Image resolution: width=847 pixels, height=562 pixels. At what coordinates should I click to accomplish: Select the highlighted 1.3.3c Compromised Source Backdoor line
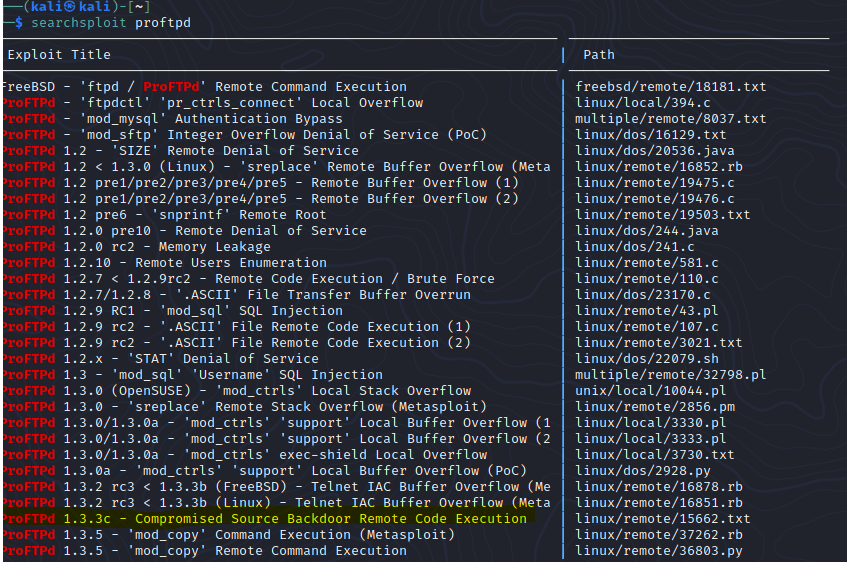pos(267,519)
